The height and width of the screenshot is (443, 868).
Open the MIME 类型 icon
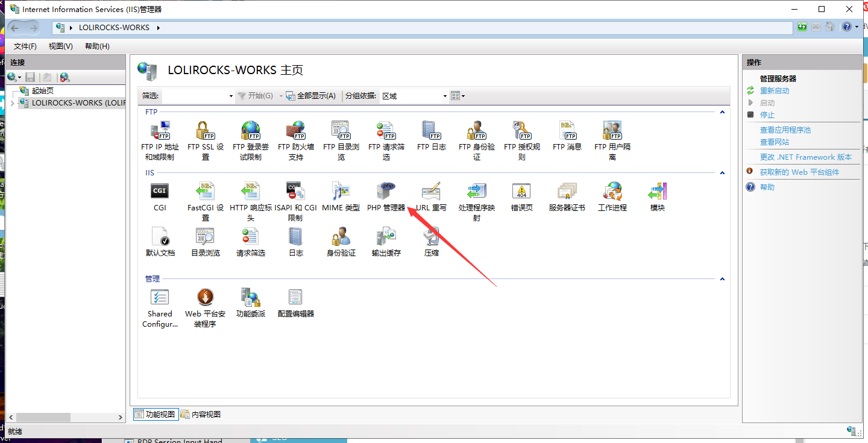(341, 196)
